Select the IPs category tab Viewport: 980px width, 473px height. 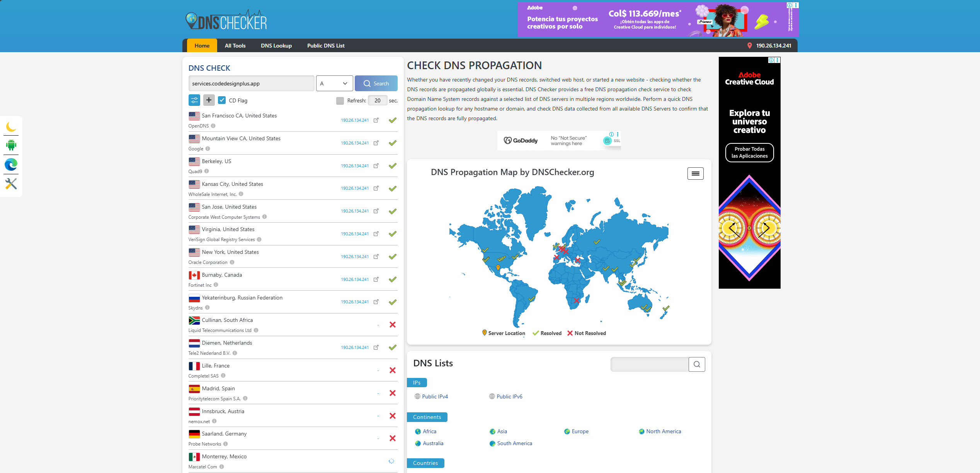(x=417, y=383)
